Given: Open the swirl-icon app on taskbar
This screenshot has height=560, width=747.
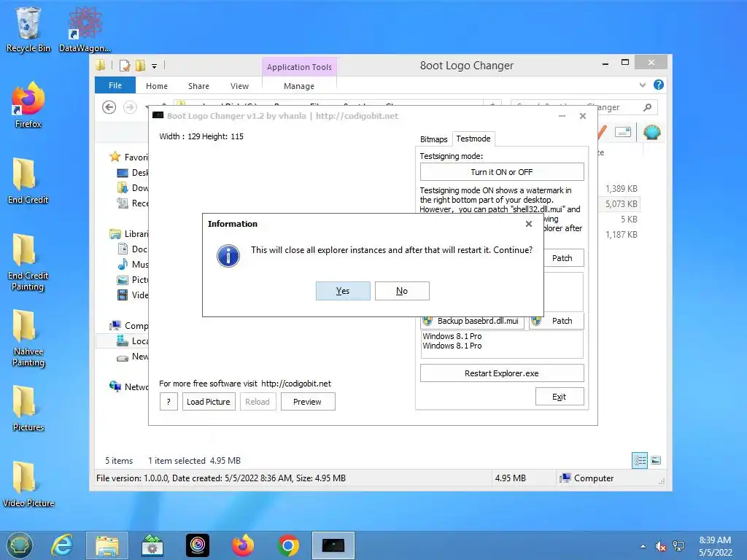Looking at the screenshot, I should 197,545.
